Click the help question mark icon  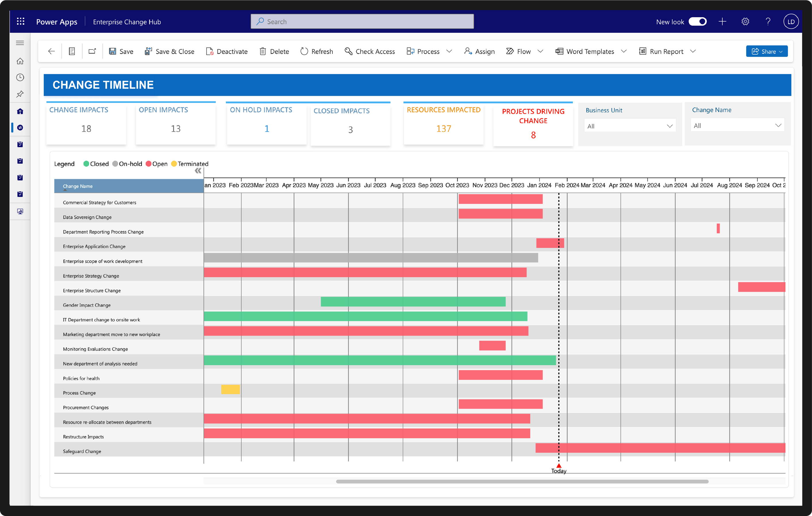[768, 22]
